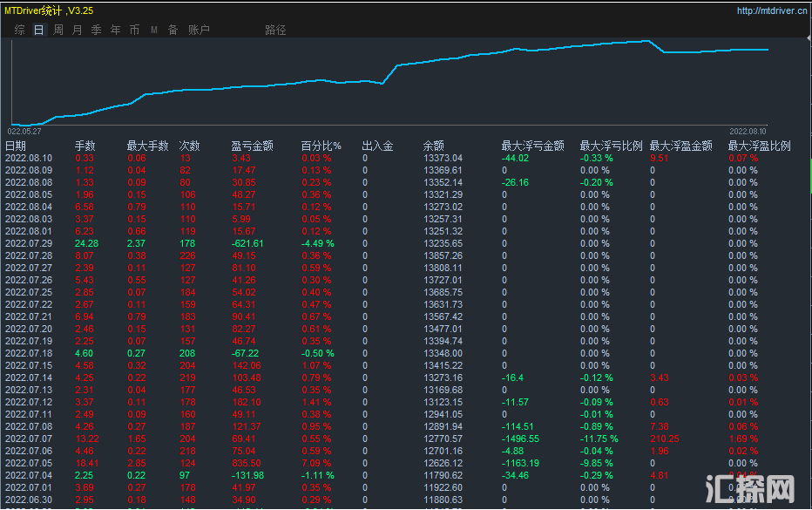Select the 2022.07.29 row date
The width and height of the screenshot is (812, 510).
pos(30,244)
